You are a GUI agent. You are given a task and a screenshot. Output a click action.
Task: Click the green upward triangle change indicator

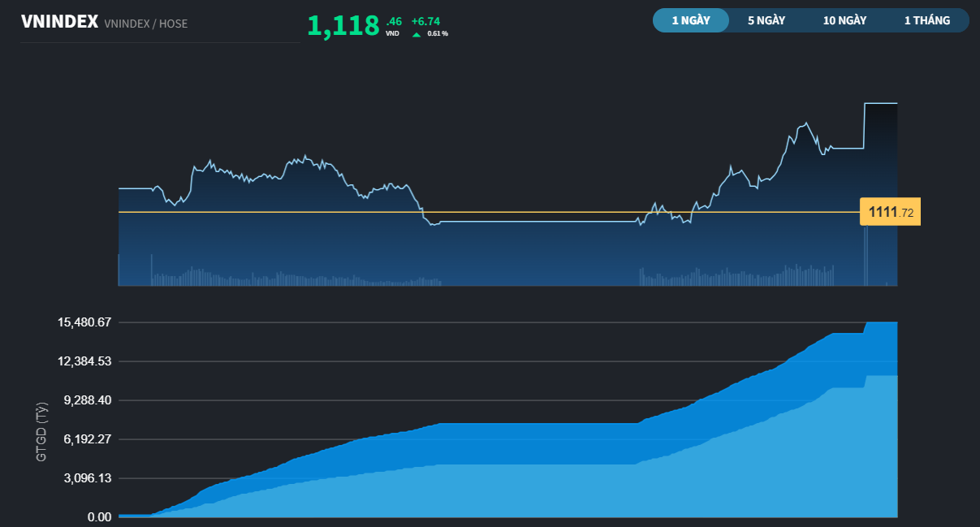click(x=415, y=33)
